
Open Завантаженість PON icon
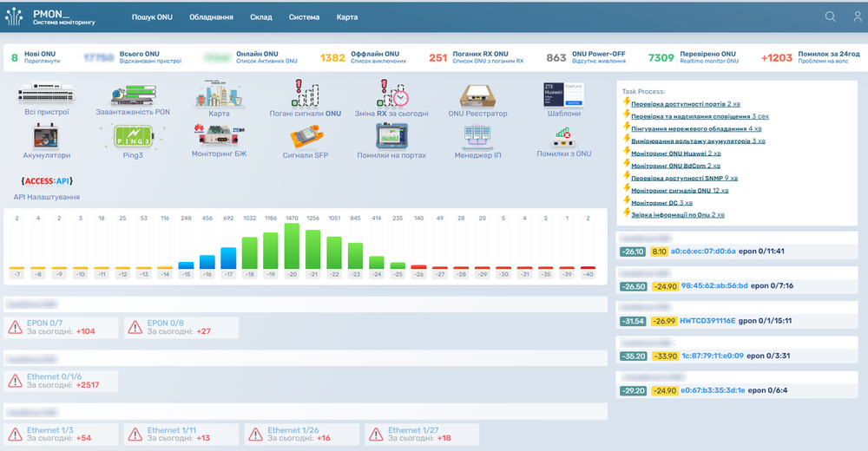click(x=133, y=94)
